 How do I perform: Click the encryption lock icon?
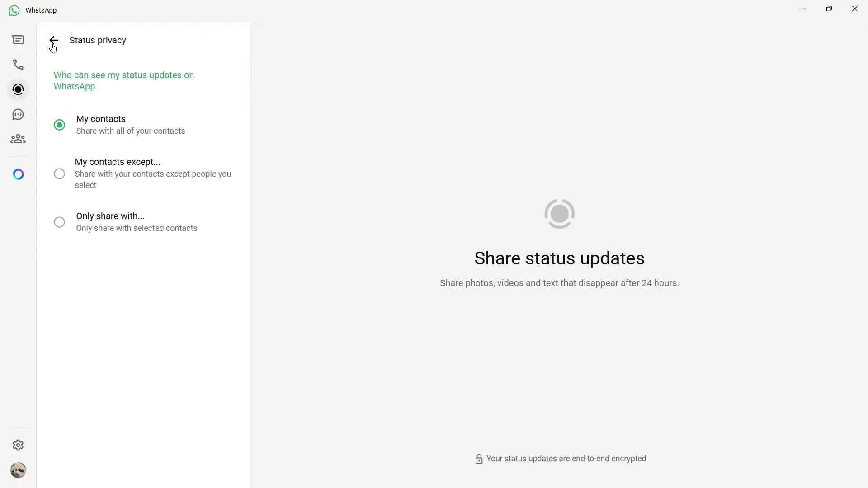coord(479,459)
